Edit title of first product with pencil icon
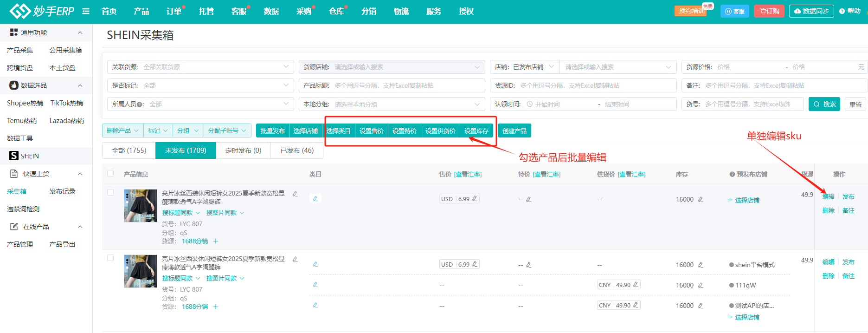This screenshot has width=868, height=333. click(295, 194)
